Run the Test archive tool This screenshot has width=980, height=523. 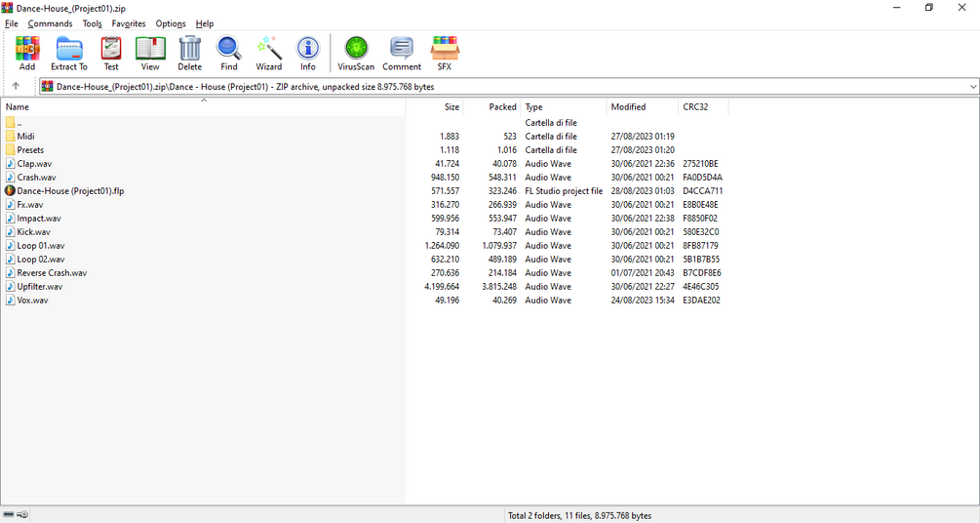[111, 53]
